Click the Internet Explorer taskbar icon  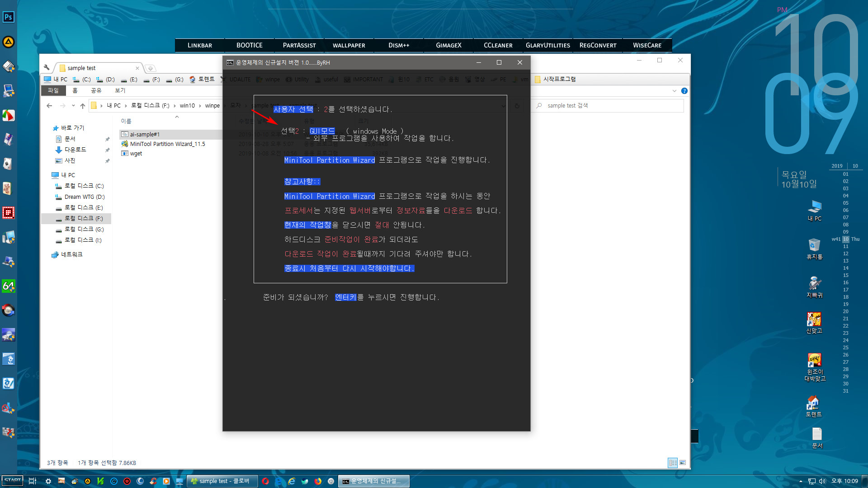click(x=292, y=481)
